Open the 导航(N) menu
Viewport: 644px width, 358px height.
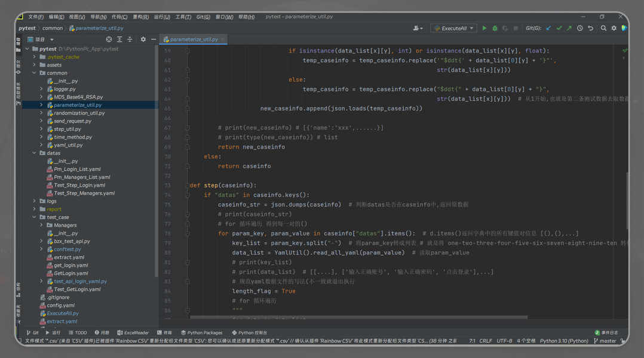point(98,17)
